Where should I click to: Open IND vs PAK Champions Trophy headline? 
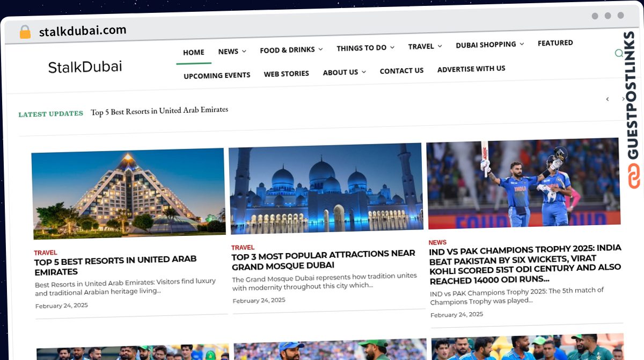pyautogui.click(x=525, y=264)
